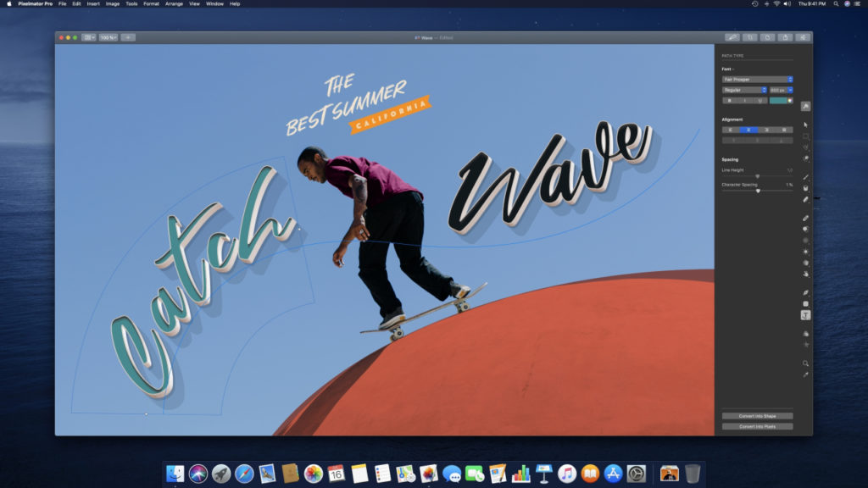The width and height of the screenshot is (868, 488).
Task: Set text alignment to justified
Action: tap(784, 130)
